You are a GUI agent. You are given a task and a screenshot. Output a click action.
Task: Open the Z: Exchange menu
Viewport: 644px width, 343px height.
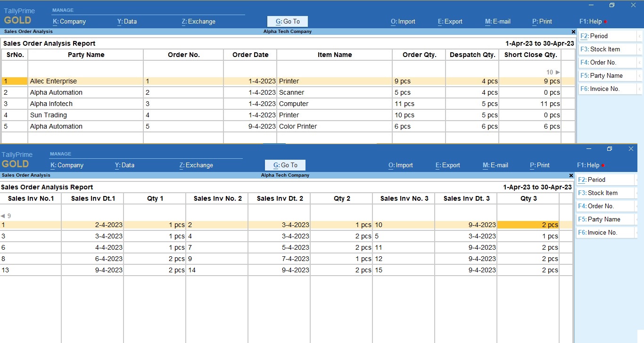pyautogui.click(x=198, y=21)
